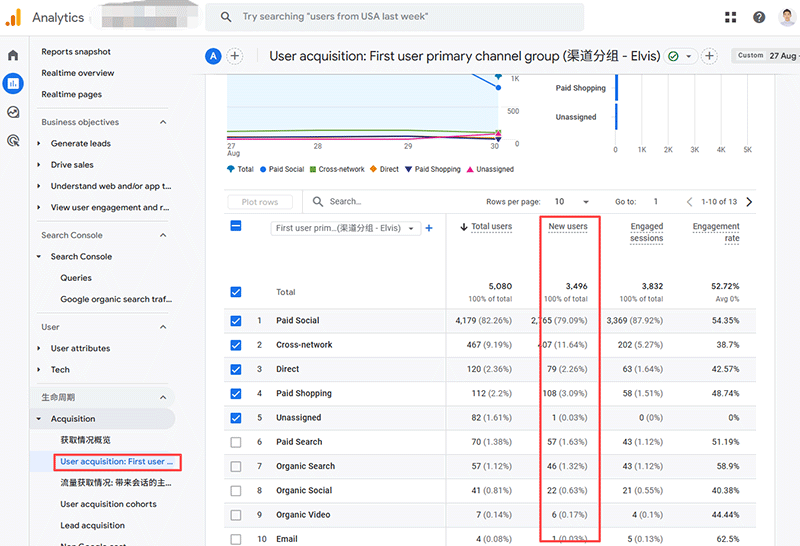
Task: Click the Analytics top search box
Action: point(395,17)
